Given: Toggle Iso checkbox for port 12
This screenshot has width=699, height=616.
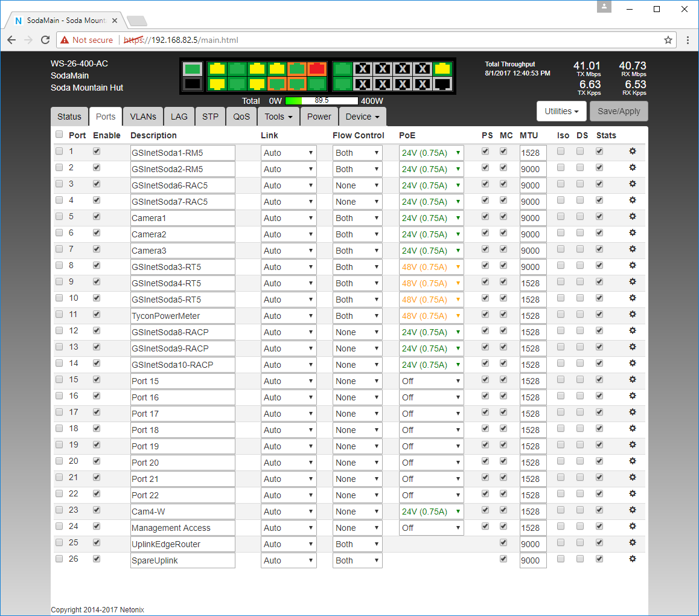Looking at the screenshot, I should click(x=561, y=331).
